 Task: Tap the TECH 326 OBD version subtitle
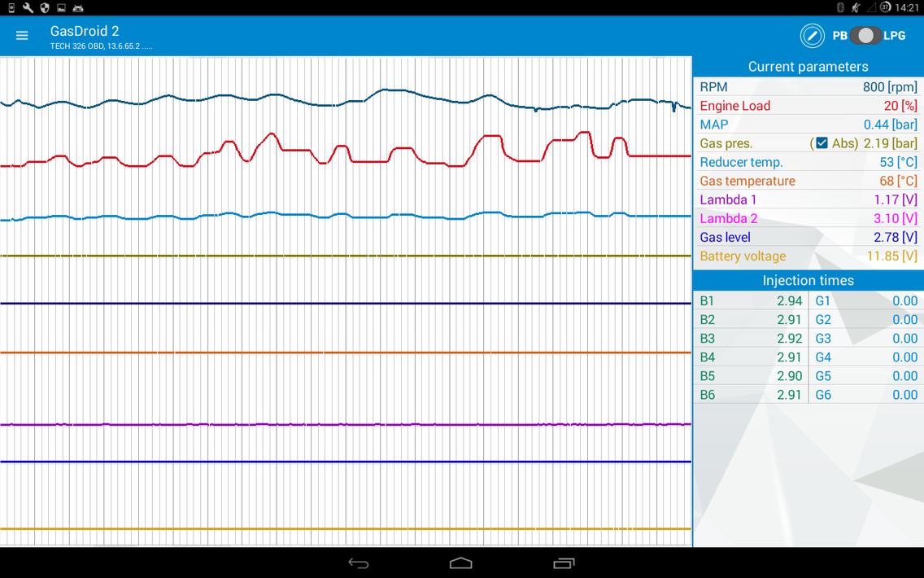click(101, 46)
